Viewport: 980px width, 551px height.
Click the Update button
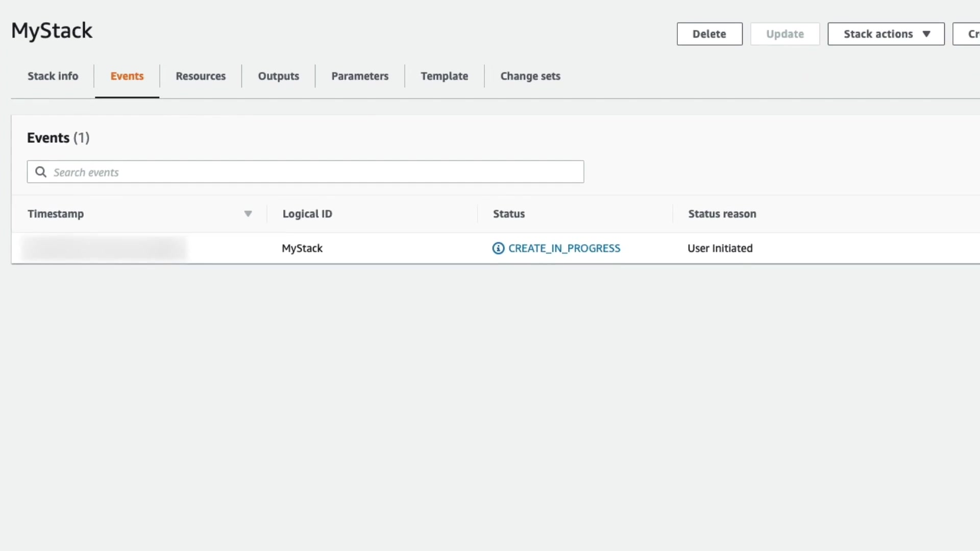point(785,34)
